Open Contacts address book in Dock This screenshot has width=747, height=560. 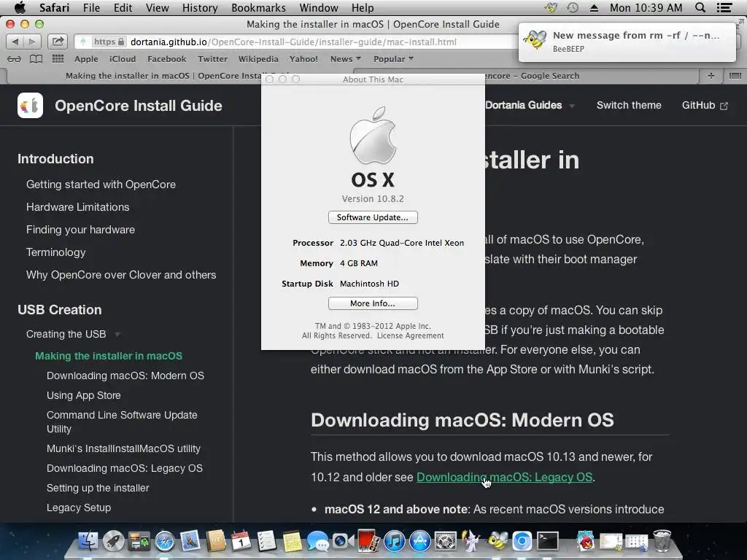click(x=216, y=541)
